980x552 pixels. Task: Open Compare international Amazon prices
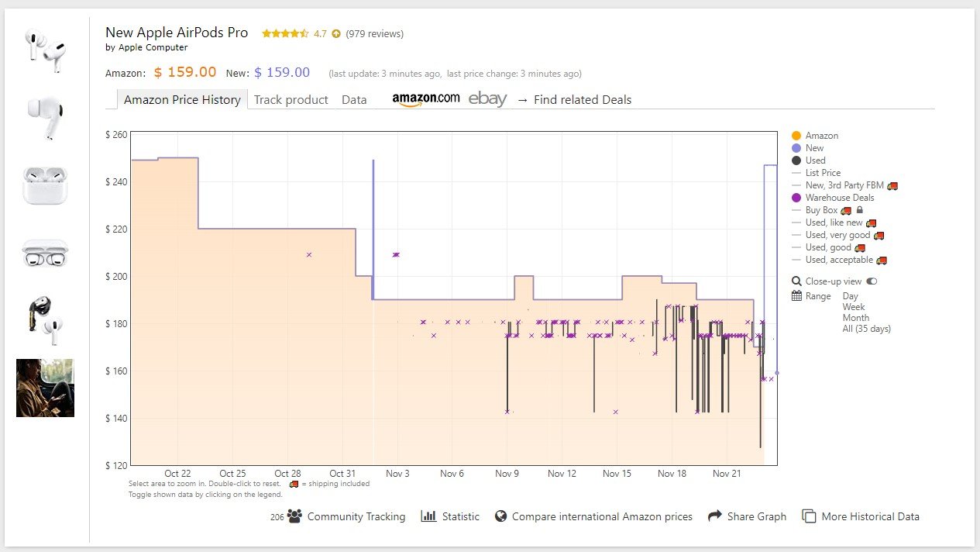click(602, 516)
